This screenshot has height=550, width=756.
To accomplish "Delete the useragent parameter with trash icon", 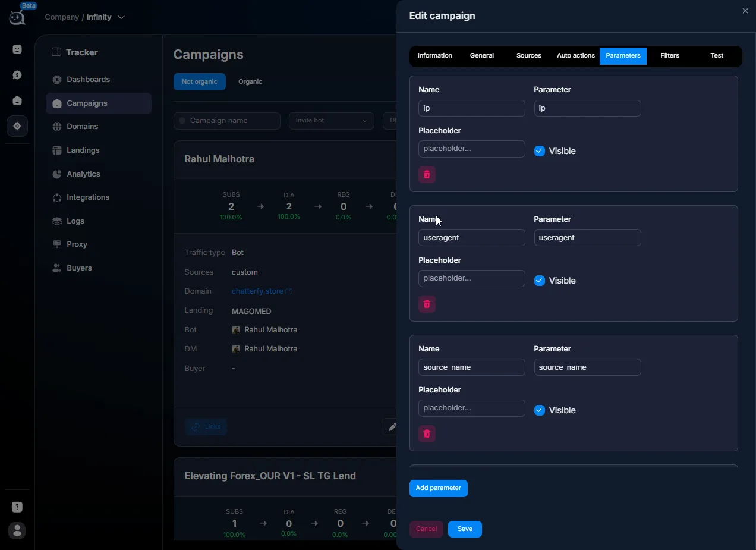I will 427,304.
